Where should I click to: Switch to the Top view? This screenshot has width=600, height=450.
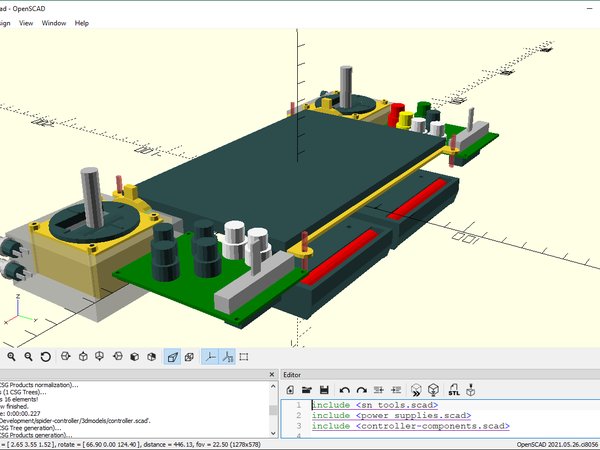83,357
